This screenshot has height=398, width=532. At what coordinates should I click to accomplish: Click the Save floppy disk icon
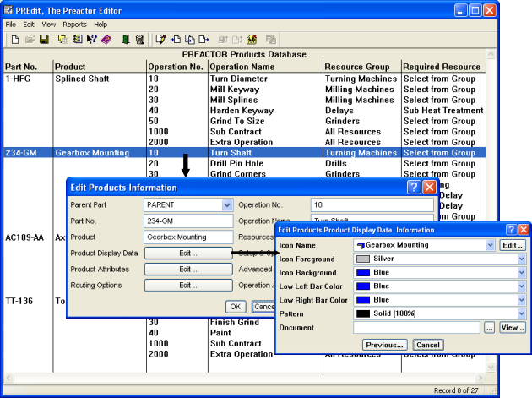point(44,40)
